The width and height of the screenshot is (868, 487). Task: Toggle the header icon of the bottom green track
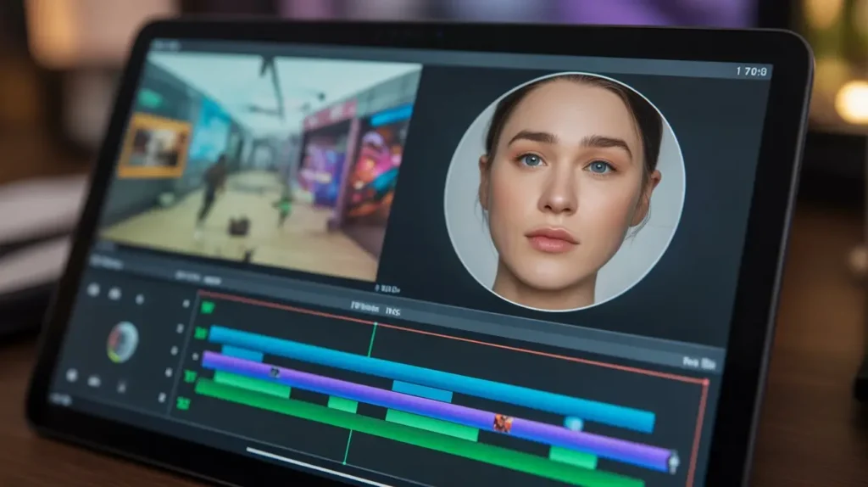(x=162, y=398)
